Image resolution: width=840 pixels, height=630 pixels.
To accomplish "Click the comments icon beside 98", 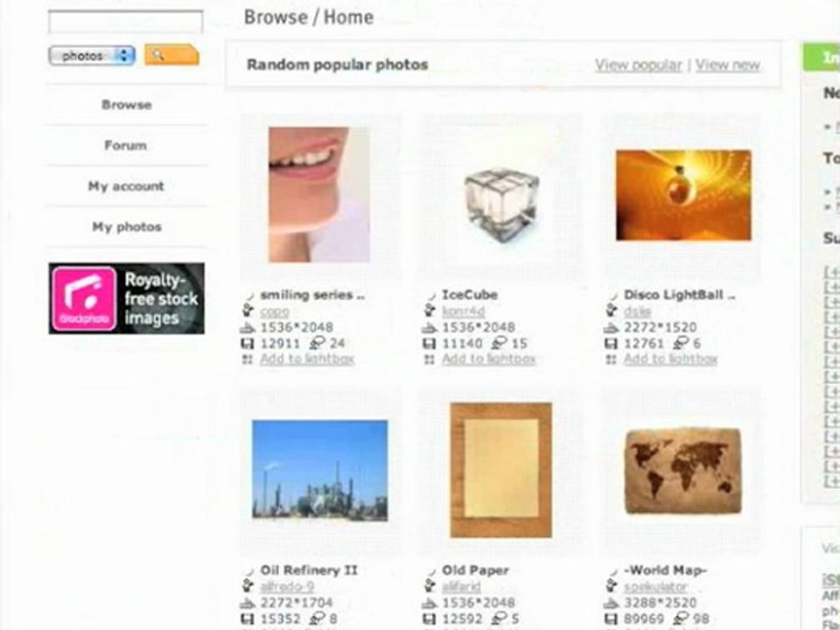I will click(682, 619).
